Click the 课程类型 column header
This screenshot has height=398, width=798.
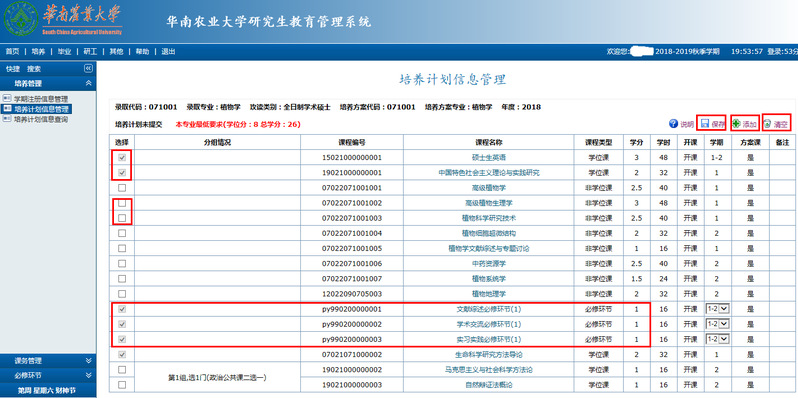tap(598, 143)
